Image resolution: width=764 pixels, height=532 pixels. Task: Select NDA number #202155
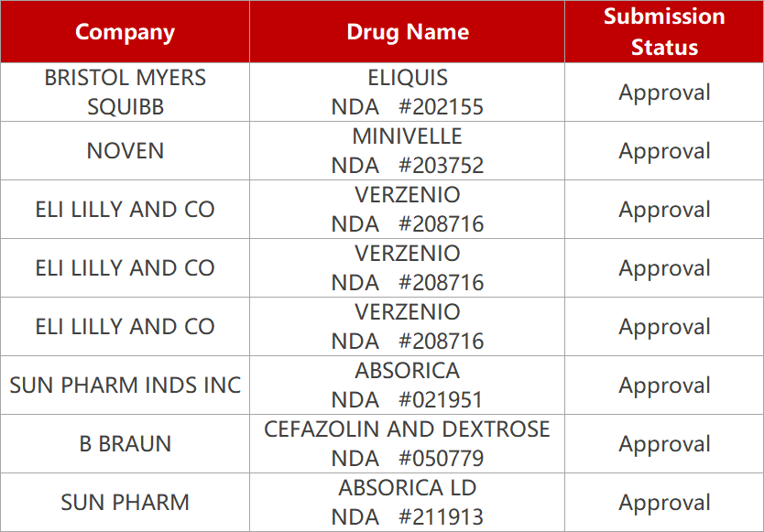(407, 107)
